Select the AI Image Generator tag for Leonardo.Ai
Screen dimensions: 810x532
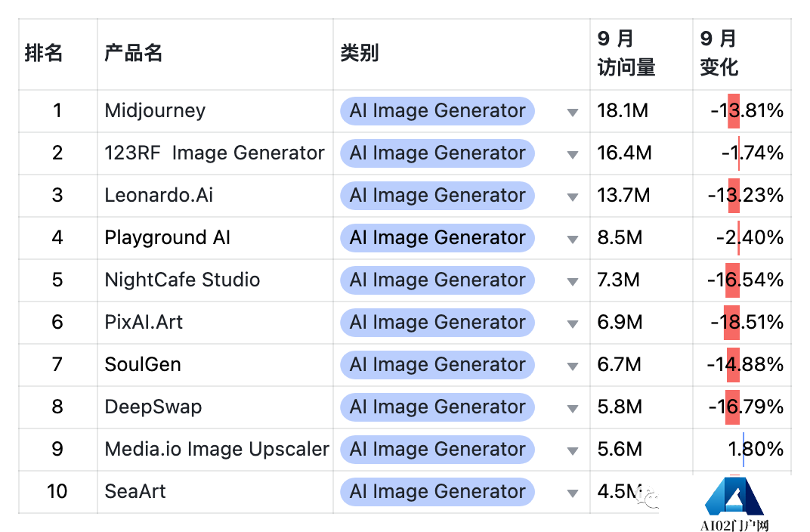pyautogui.click(x=437, y=195)
